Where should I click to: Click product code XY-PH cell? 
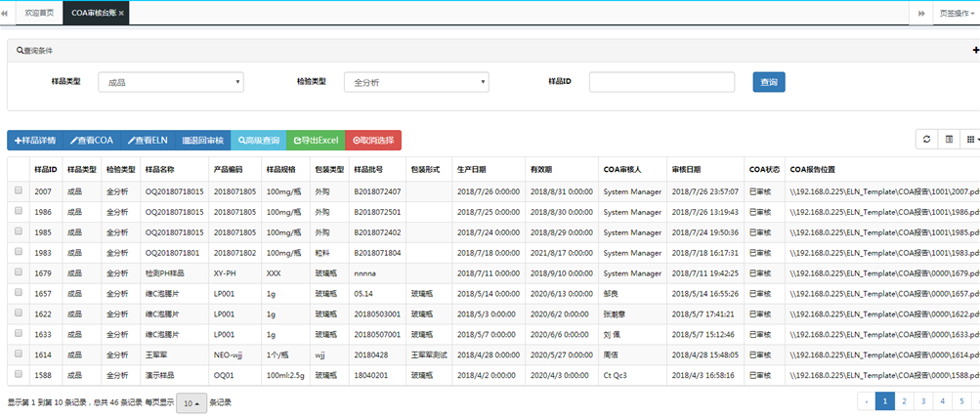(x=235, y=273)
